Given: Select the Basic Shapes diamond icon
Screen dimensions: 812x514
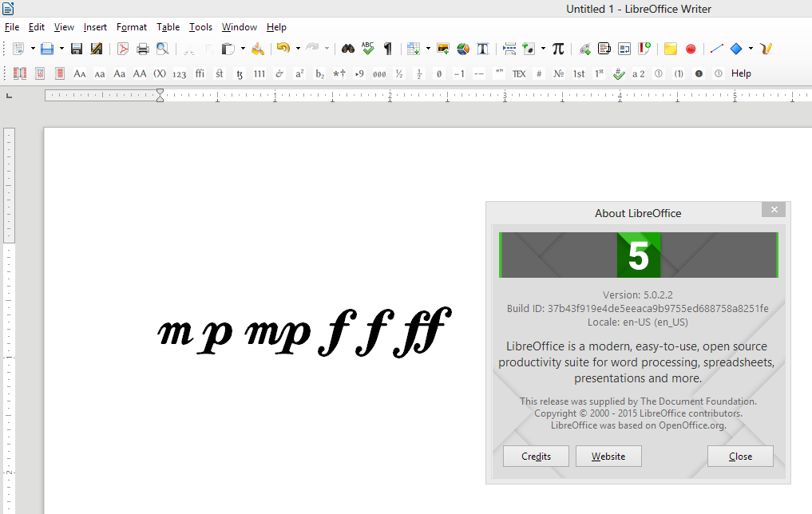Looking at the screenshot, I should [x=736, y=49].
